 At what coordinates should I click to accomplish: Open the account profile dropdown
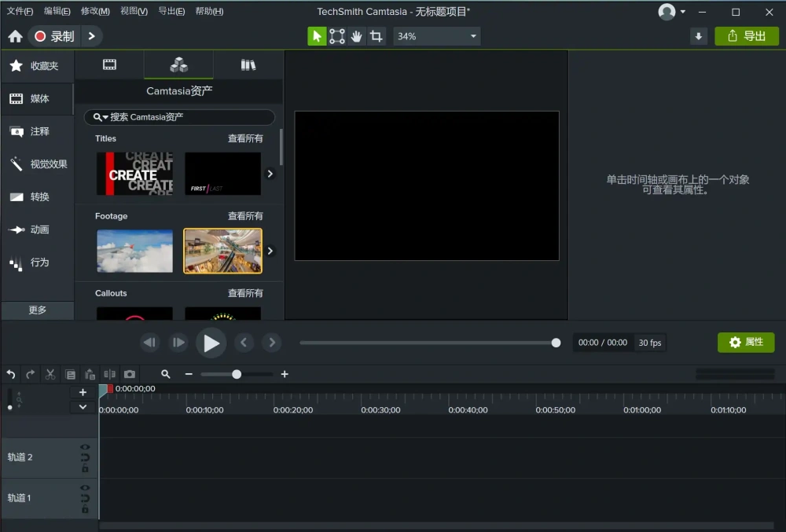pos(672,12)
